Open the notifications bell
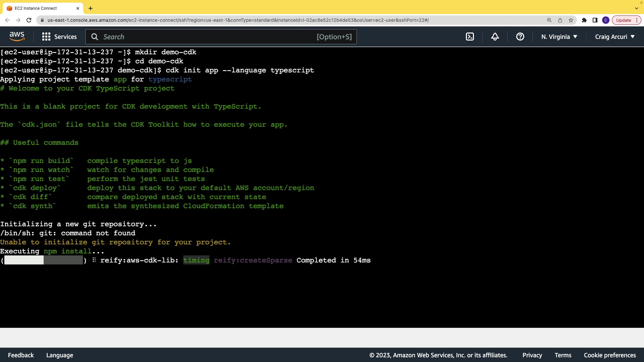Screen dimensions: 644x362 click(x=495, y=37)
